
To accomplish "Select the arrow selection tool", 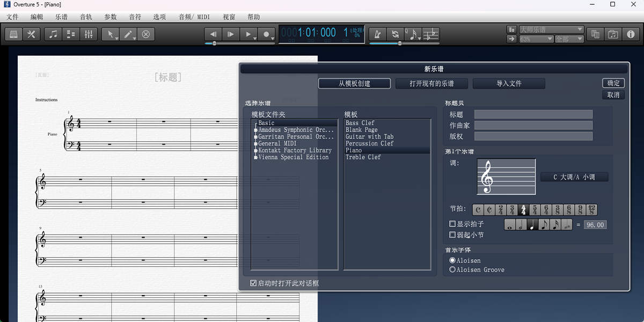I will point(111,34).
